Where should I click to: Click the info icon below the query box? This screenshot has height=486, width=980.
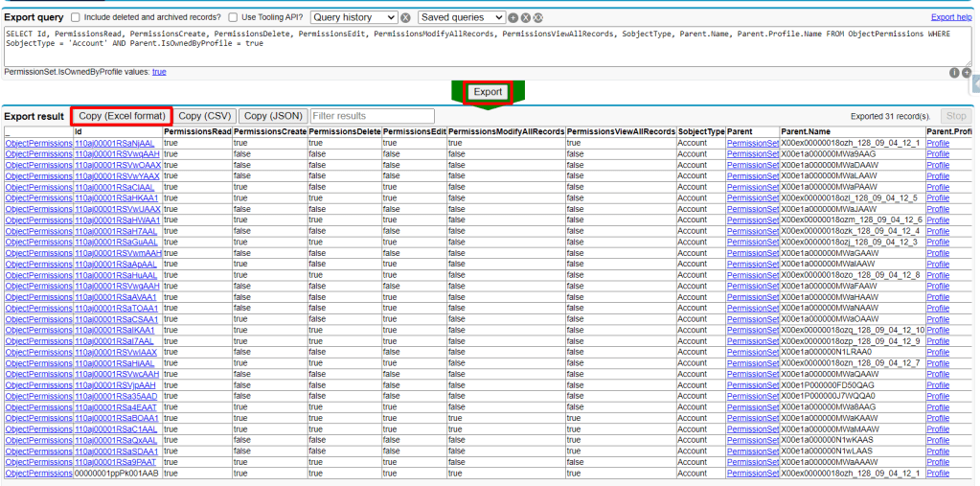954,73
